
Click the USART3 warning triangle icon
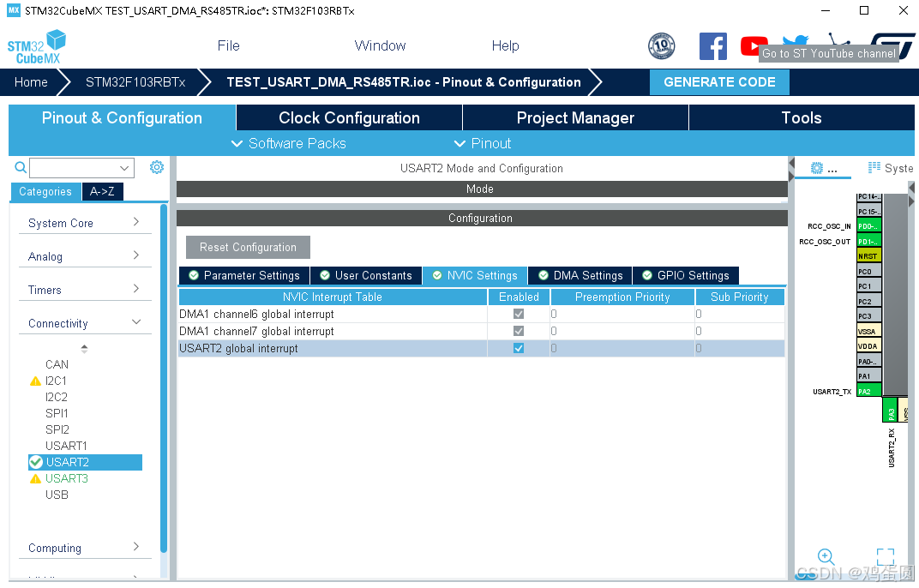[35, 478]
